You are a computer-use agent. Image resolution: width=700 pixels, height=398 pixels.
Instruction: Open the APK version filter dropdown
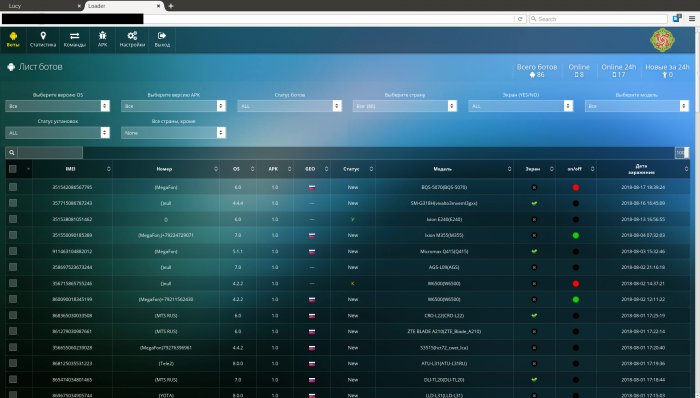coord(173,106)
